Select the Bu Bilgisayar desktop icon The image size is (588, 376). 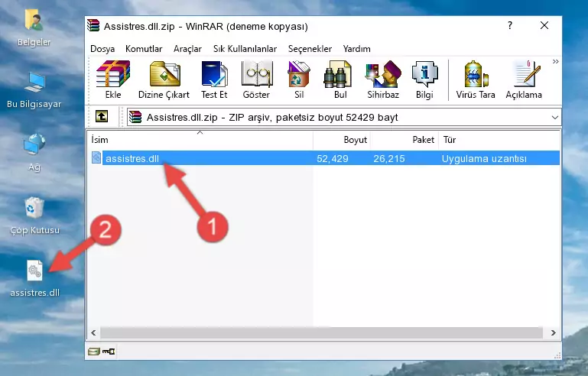(34, 90)
